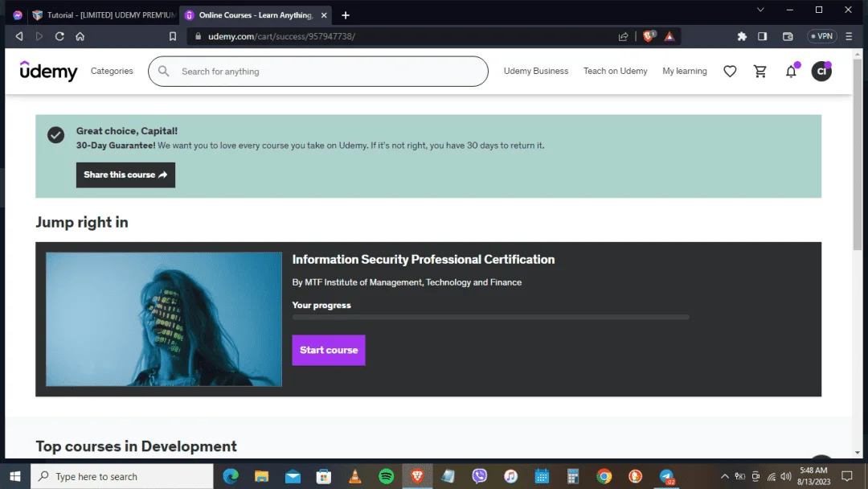Open Information Security Professional Certification title
Viewport: 868px width, 489px height.
tap(424, 260)
